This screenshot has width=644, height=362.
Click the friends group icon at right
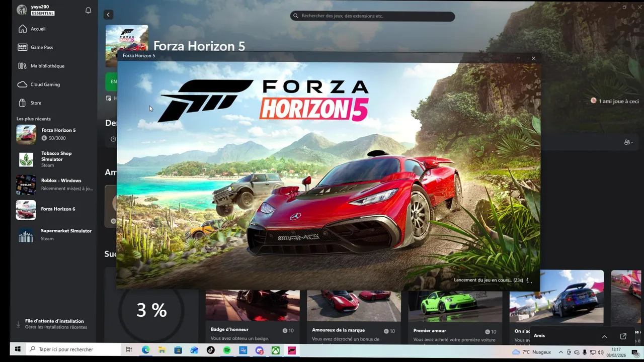point(628,142)
